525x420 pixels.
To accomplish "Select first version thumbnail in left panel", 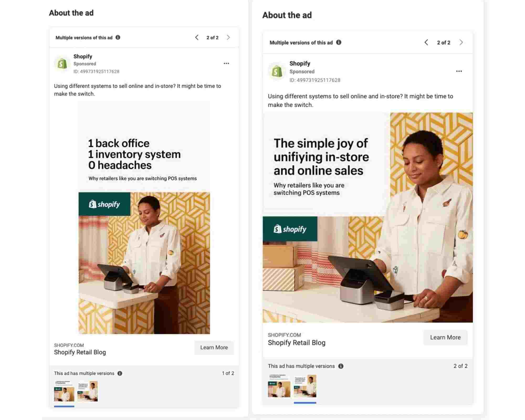I will click(x=64, y=391).
